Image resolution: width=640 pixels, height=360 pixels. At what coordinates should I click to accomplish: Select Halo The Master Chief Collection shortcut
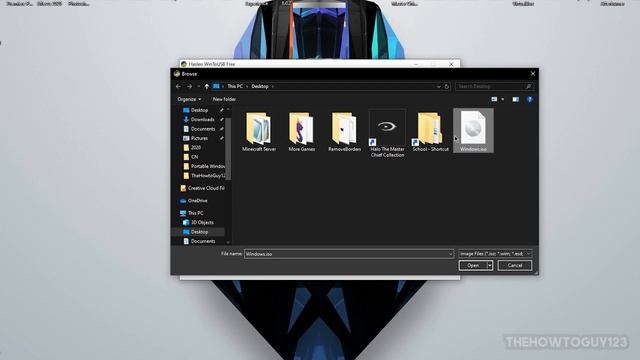tap(387, 134)
